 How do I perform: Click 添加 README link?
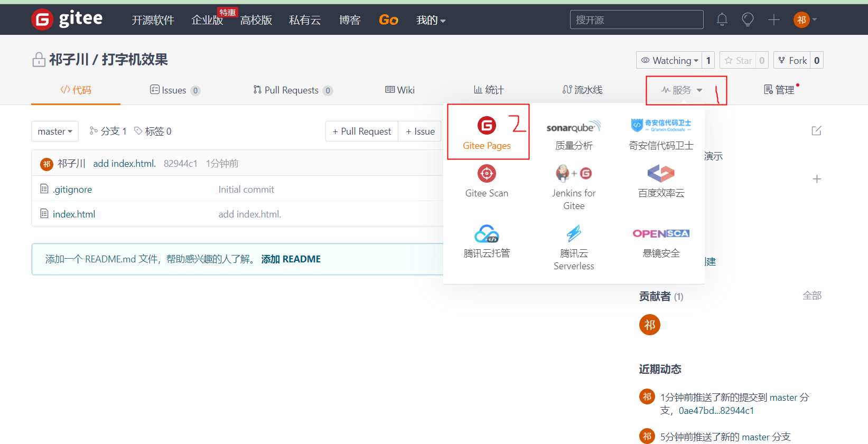291,259
